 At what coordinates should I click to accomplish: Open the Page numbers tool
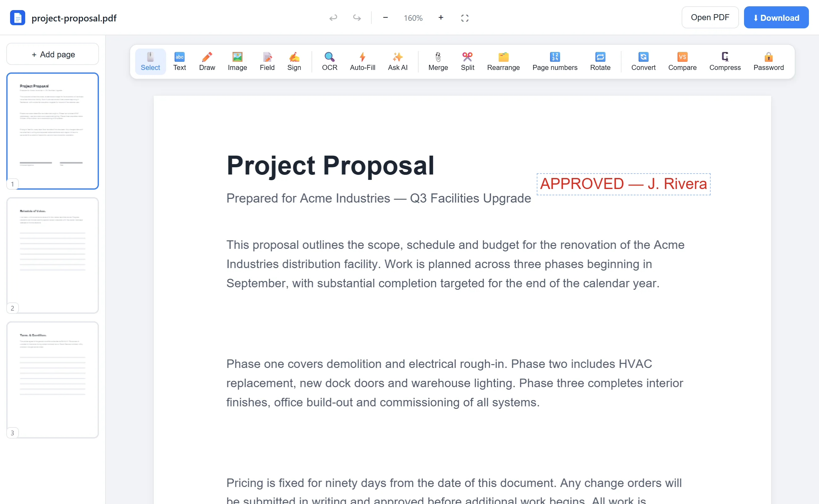[x=555, y=62]
